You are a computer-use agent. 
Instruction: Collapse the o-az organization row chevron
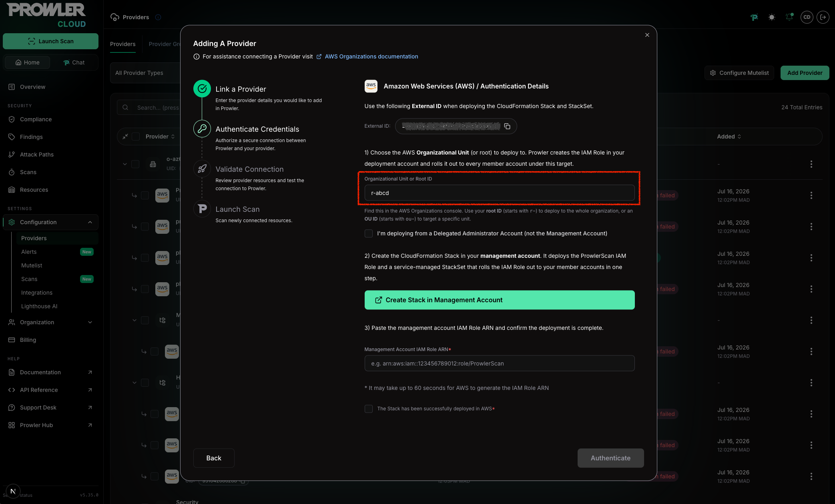pos(125,164)
